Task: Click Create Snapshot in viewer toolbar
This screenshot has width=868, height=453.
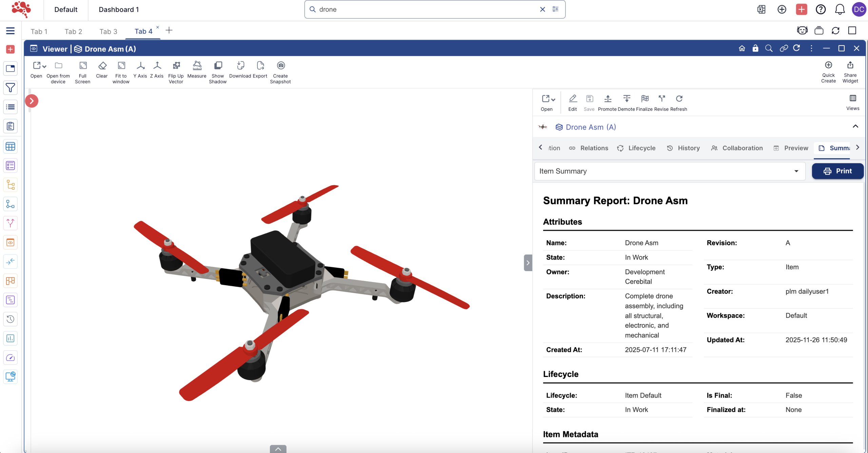Action: click(281, 65)
